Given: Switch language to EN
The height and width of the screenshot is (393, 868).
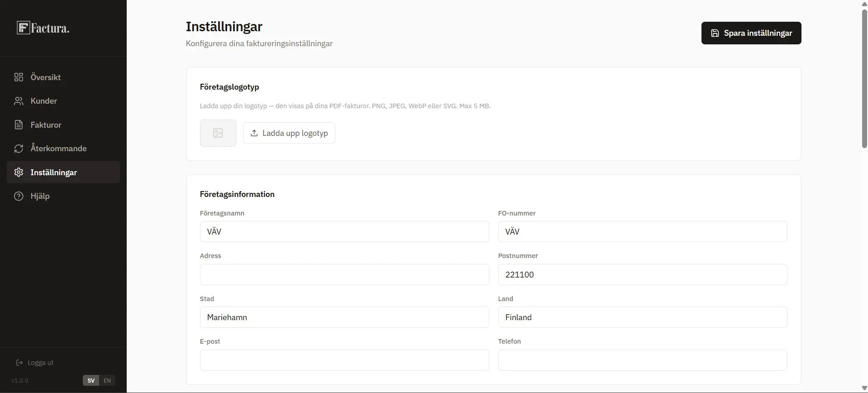Looking at the screenshot, I should 107,380.
